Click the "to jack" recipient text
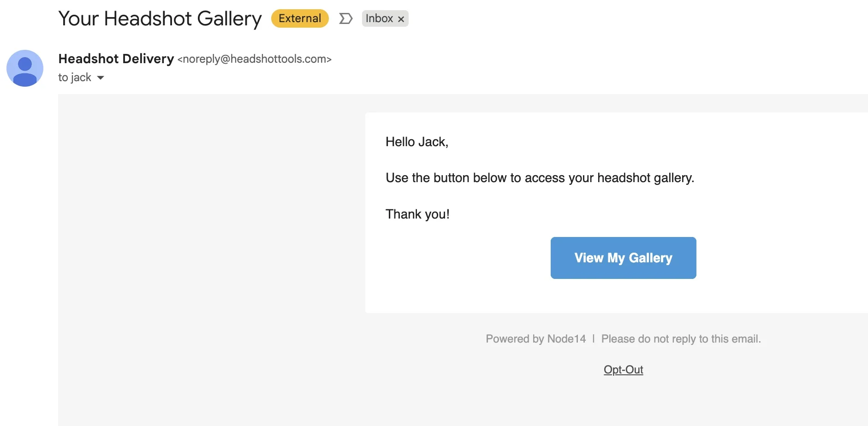The image size is (868, 426). (x=75, y=77)
